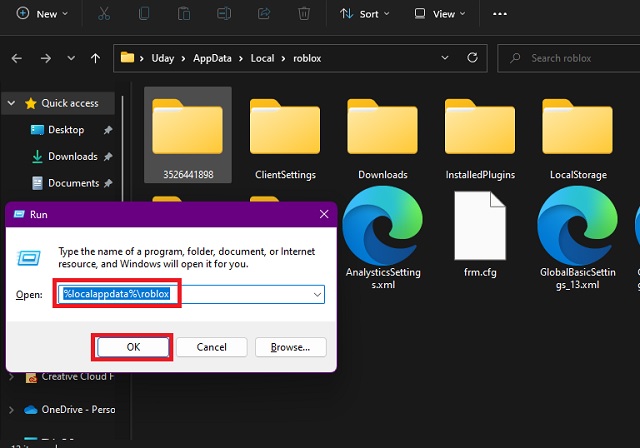Click Browse... in the Run dialog
This screenshot has width=640, height=448.
coord(290,347)
